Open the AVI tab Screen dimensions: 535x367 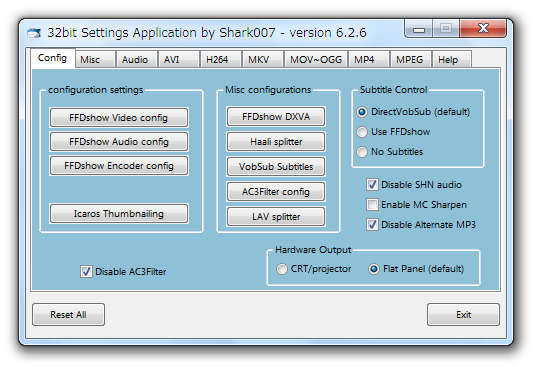click(x=178, y=60)
